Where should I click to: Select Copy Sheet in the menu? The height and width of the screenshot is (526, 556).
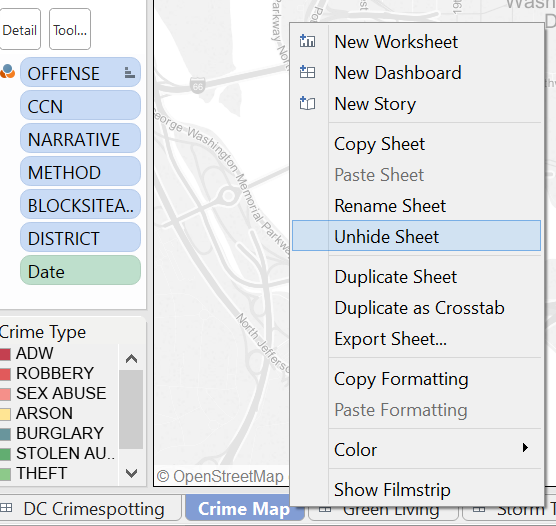click(x=416, y=144)
